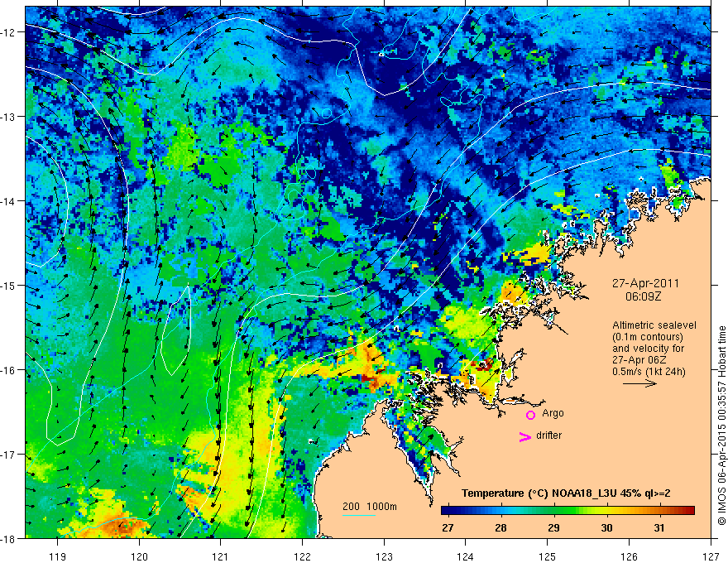
Task: Click longitude axis label '125'
Action: click(548, 556)
